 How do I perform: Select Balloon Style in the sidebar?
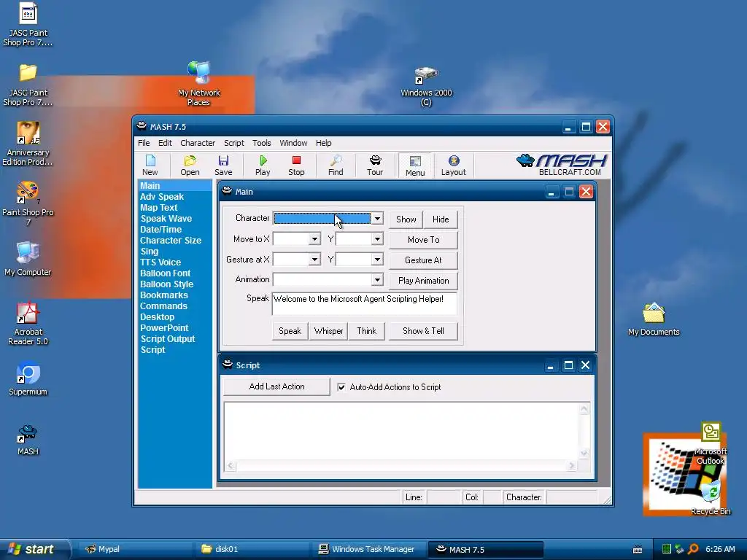167,284
